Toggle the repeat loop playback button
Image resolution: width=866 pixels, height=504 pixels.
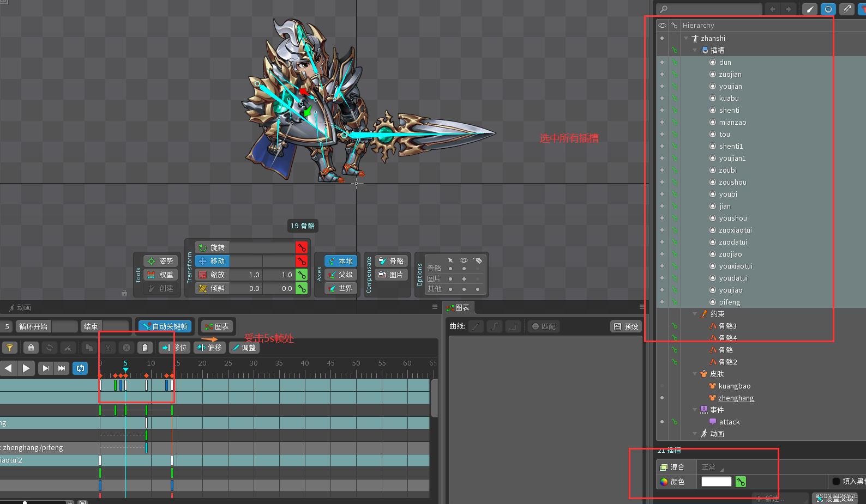[81, 368]
